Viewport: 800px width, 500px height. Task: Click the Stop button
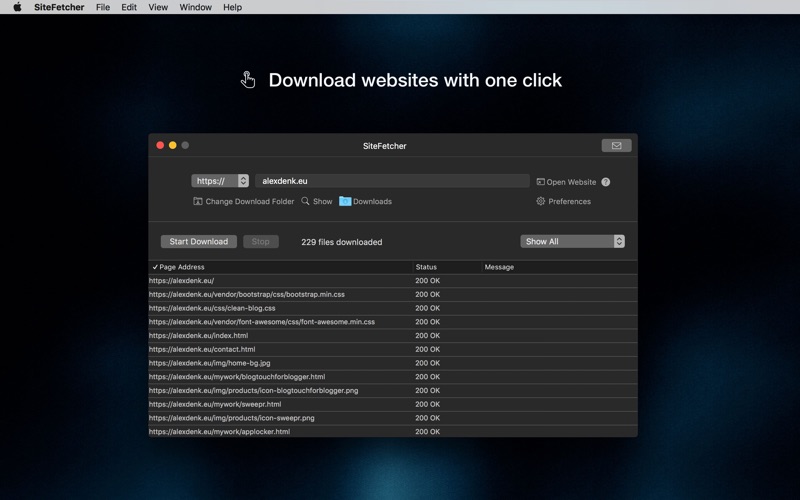click(x=261, y=241)
